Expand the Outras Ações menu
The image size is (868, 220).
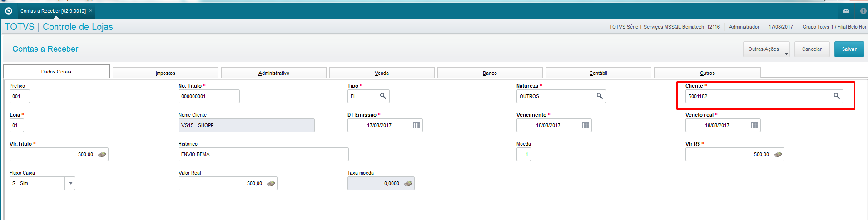click(x=766, y=49)
